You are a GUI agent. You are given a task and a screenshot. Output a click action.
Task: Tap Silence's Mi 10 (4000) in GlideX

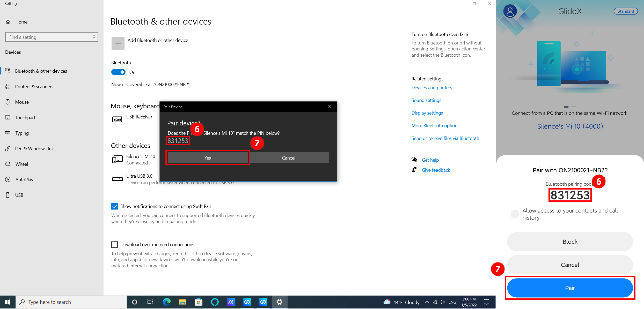click(570, 126)
